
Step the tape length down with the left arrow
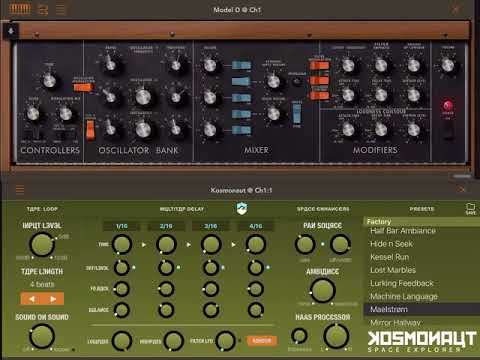coord(31,299)
